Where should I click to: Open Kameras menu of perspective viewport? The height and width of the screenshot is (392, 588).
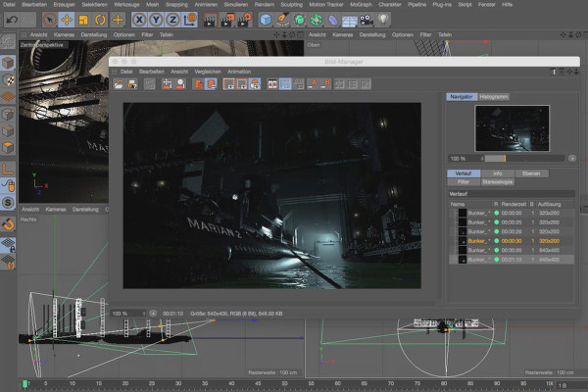(64, 34)
